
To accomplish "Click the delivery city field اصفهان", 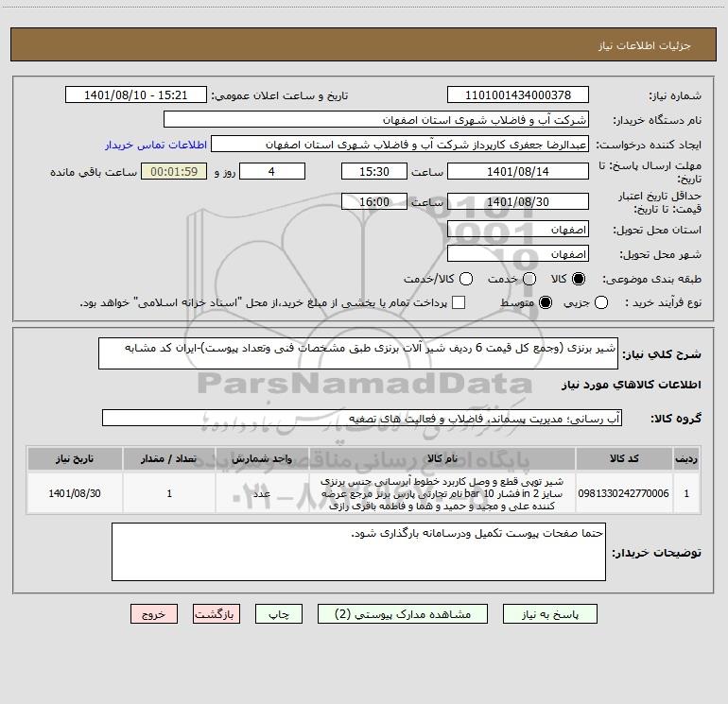I will (518, 253).
